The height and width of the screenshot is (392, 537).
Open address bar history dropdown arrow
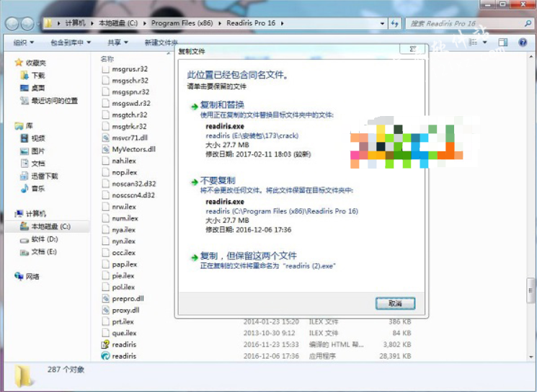(382, 23)
